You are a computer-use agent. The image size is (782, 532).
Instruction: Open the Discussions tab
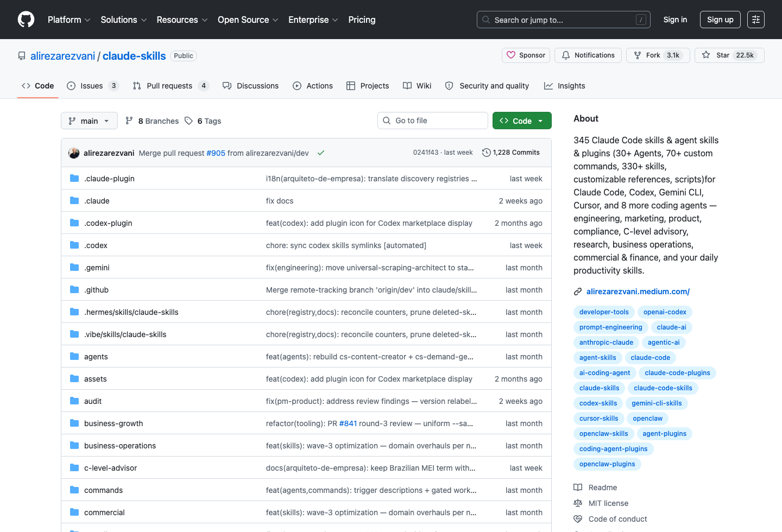(x=250, y=86)
